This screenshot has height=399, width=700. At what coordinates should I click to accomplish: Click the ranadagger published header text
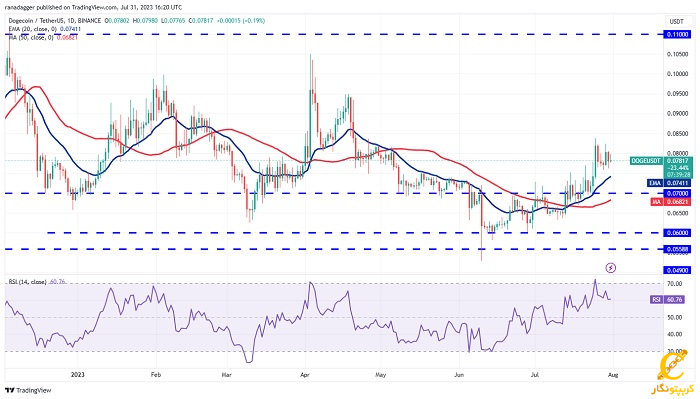click(x=93, y=8)
